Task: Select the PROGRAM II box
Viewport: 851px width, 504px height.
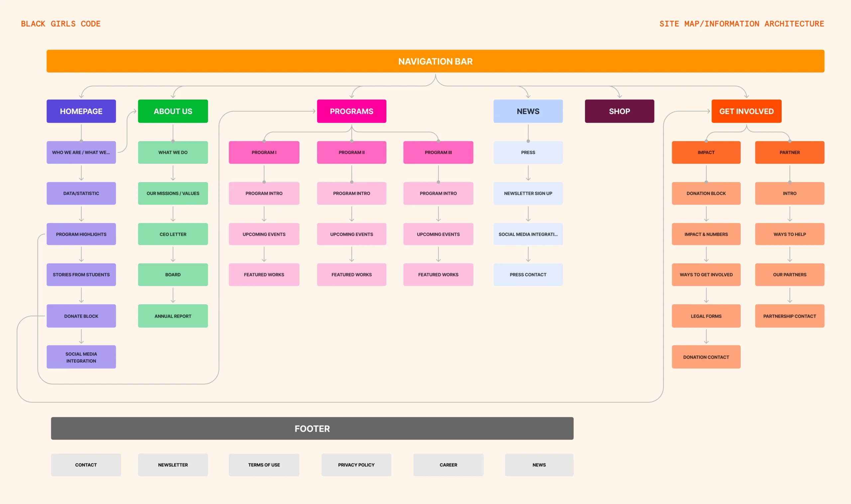Action: pyautogui.click(x=352, y=152)
